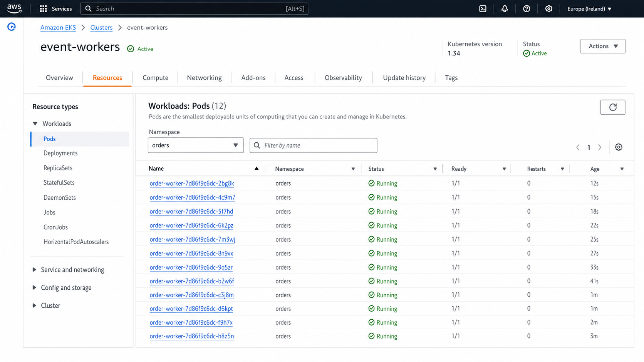
Task: Open pod order-worker-7d86f9c6dc-2bg8k
Action: click(x=192, y=184)
